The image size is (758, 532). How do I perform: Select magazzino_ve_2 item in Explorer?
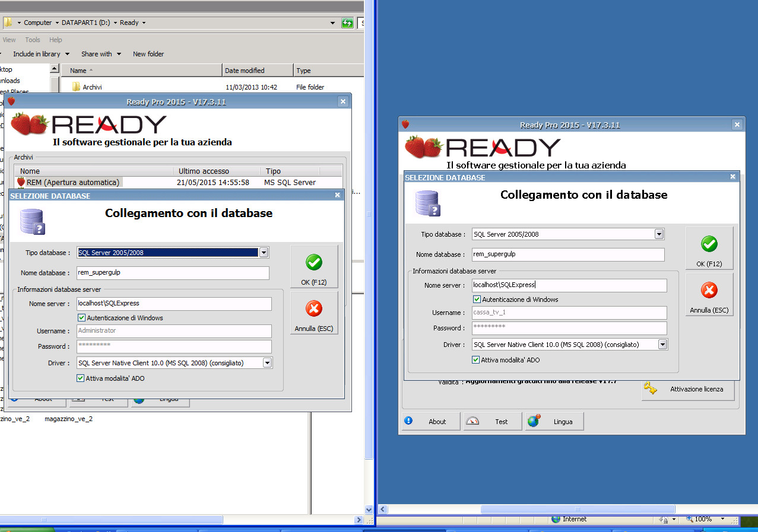[68, 419]
